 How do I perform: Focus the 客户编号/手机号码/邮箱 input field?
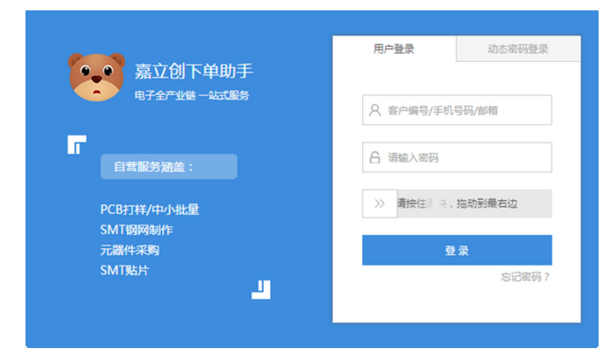pos(466,111)
